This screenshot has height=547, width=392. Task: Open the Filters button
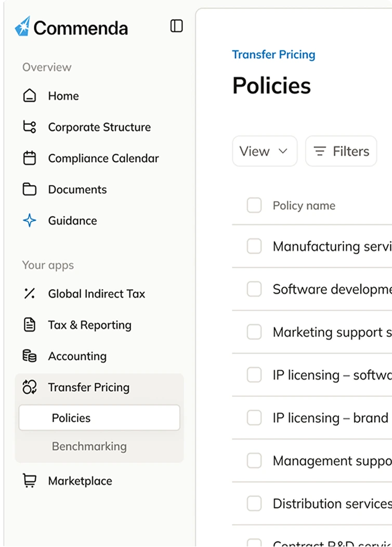point(341,151)
